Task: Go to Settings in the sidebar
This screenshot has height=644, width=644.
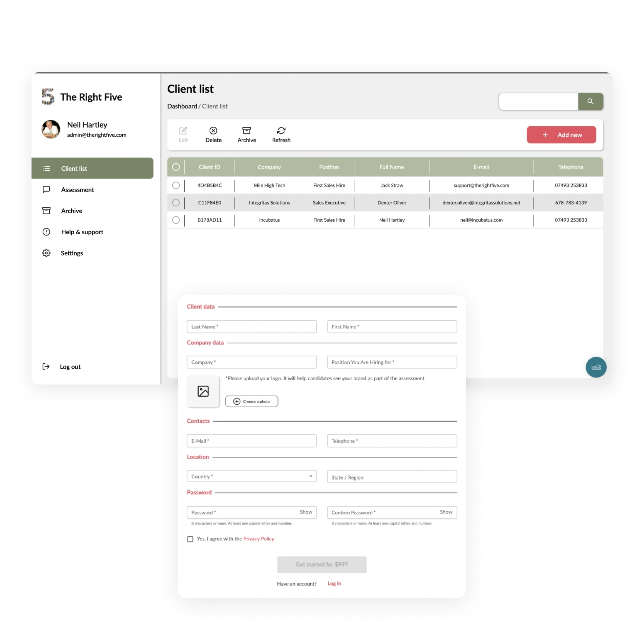Action: [72, 253]
